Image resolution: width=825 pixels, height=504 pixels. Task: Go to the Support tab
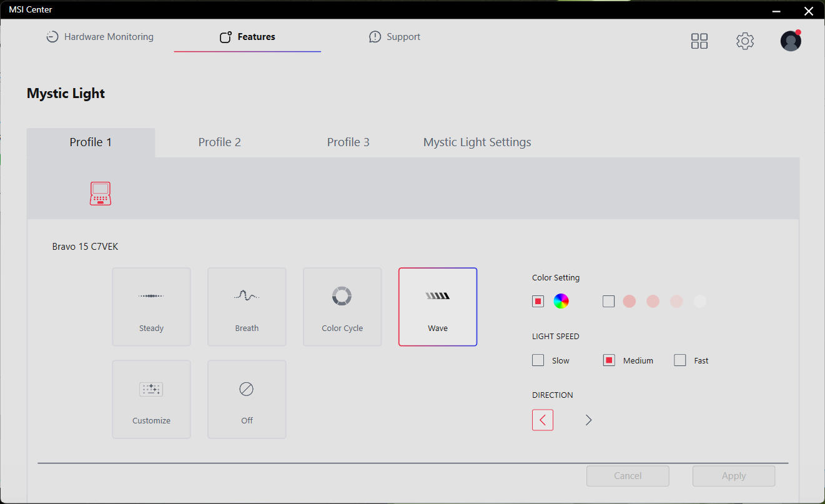(395, 37)
